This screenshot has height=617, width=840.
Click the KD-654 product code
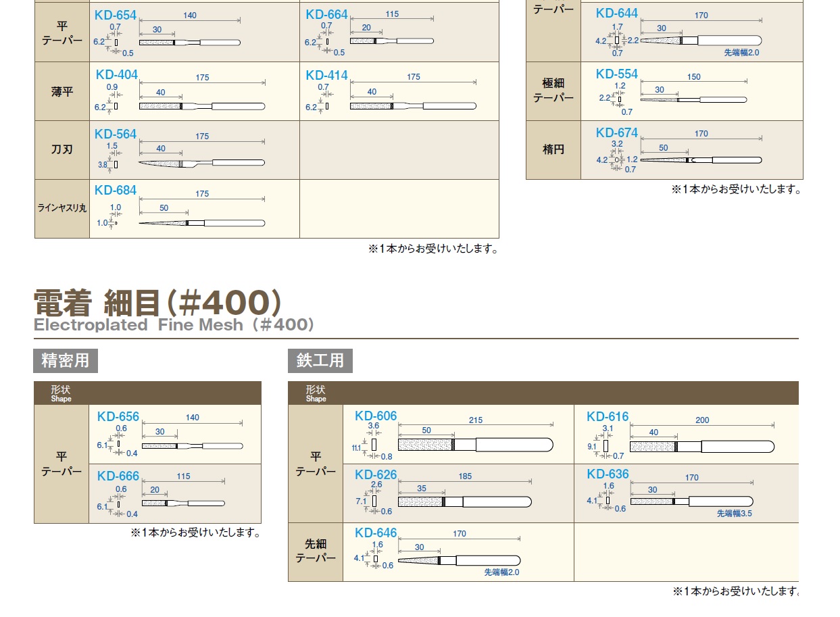[116, 15]
